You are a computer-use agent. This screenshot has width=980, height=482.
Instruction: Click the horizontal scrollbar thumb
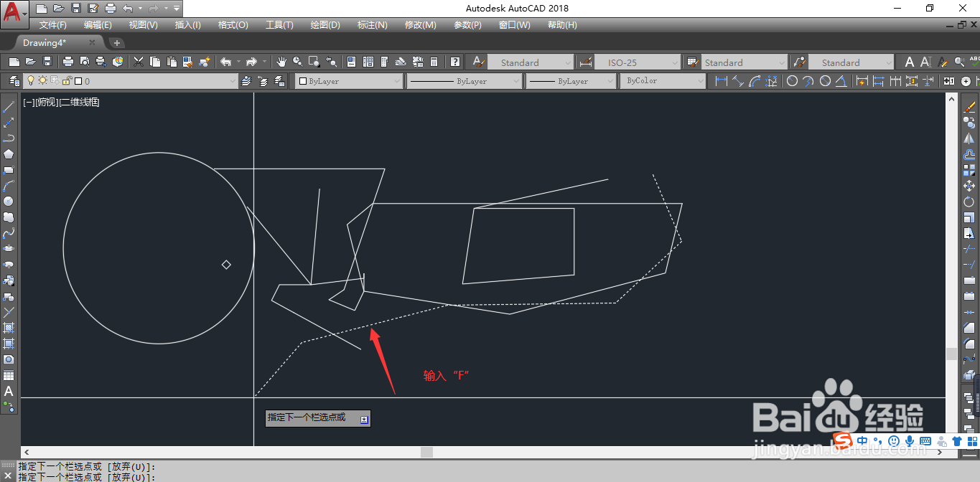tap(426, 452)
